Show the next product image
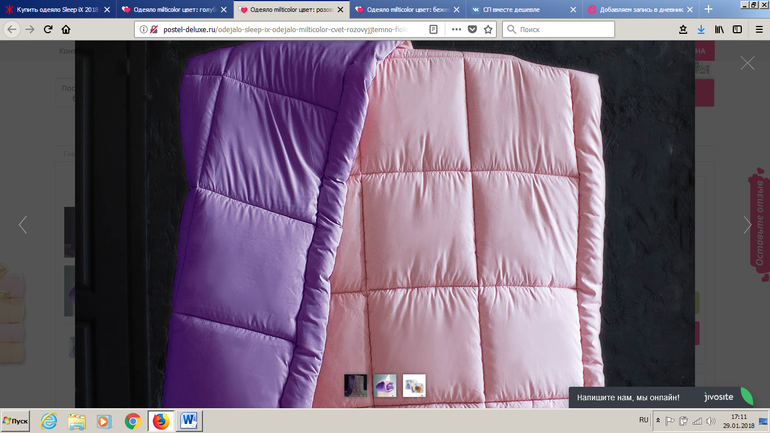Image resolution: width=770 pixels, height=433 pixels. [x=746, y=225]
